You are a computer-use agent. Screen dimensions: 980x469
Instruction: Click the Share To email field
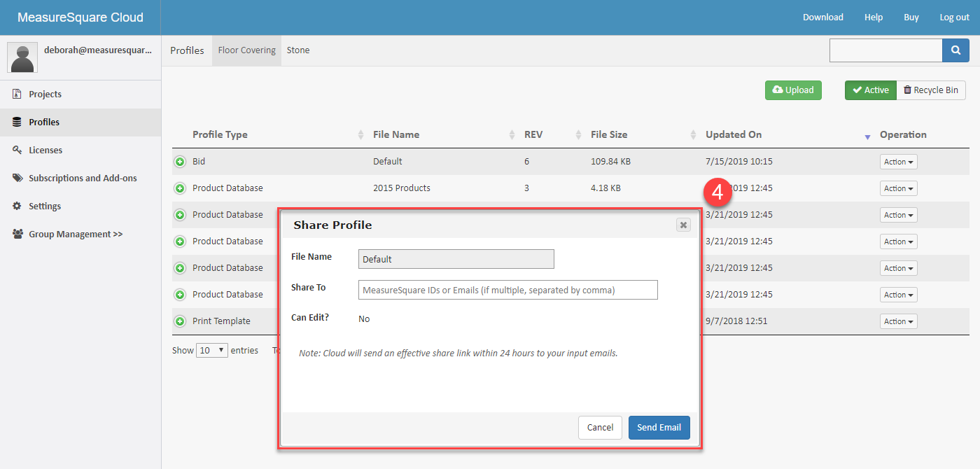pyautogui.click(x=508, y=290)
